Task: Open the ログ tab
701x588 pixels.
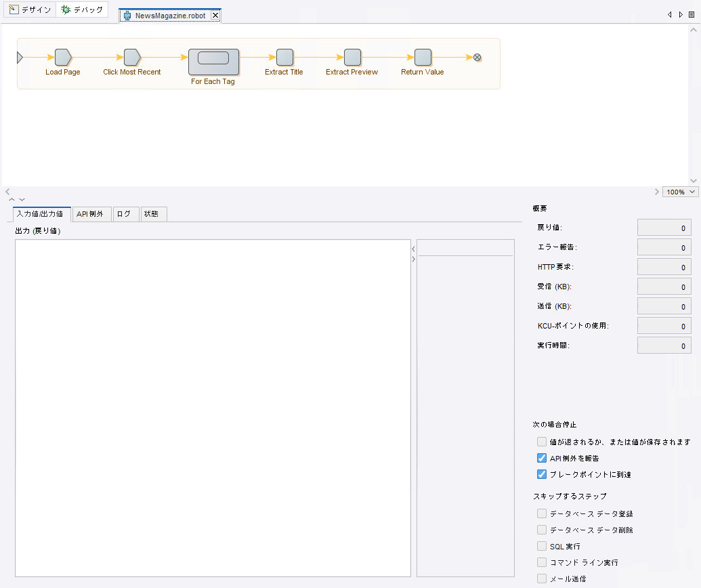Action: 124,214
